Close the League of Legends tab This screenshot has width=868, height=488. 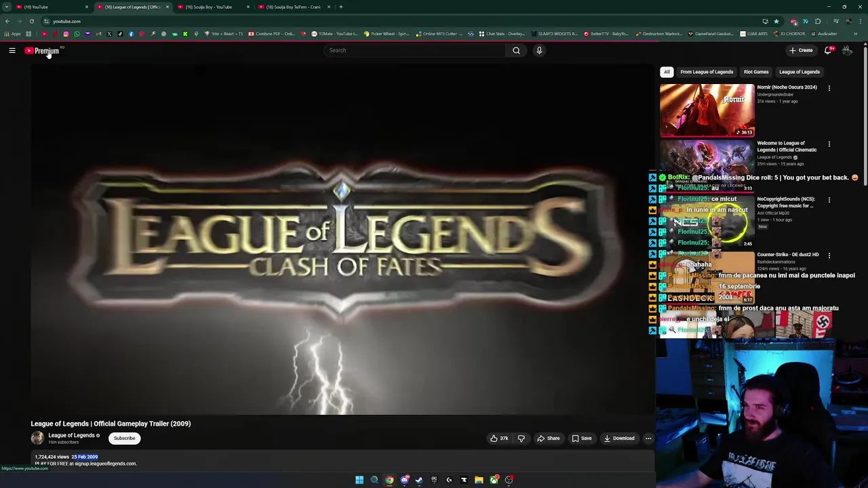coord(167,7)
